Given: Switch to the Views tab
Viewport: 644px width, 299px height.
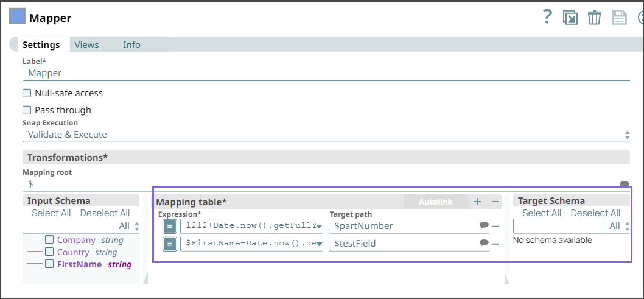Looking at the screenshot, I should point(86,45).
